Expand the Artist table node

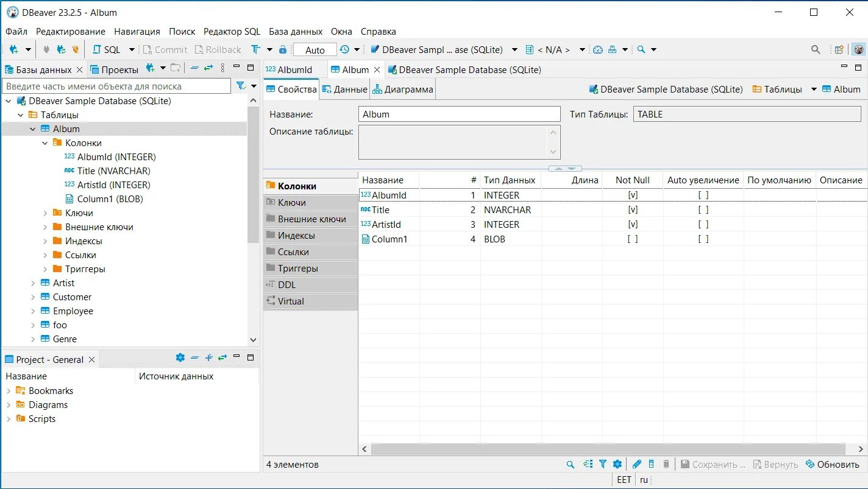tap(33, 283)
